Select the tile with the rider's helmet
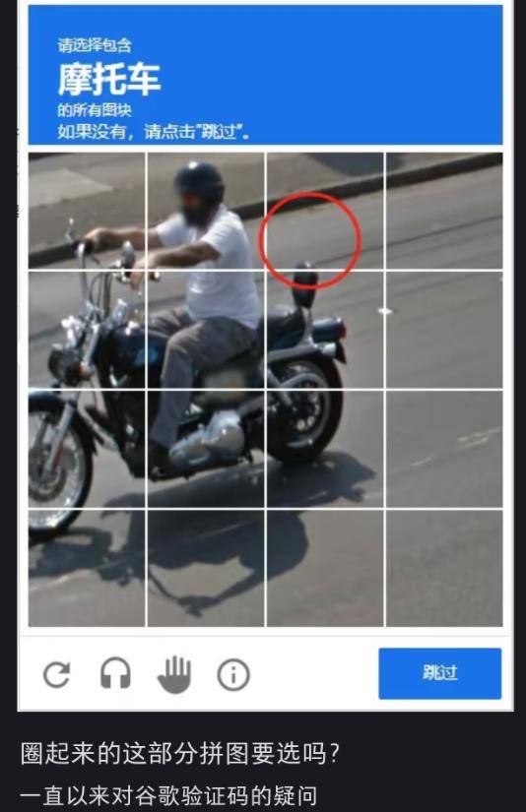 pos(206,211)
